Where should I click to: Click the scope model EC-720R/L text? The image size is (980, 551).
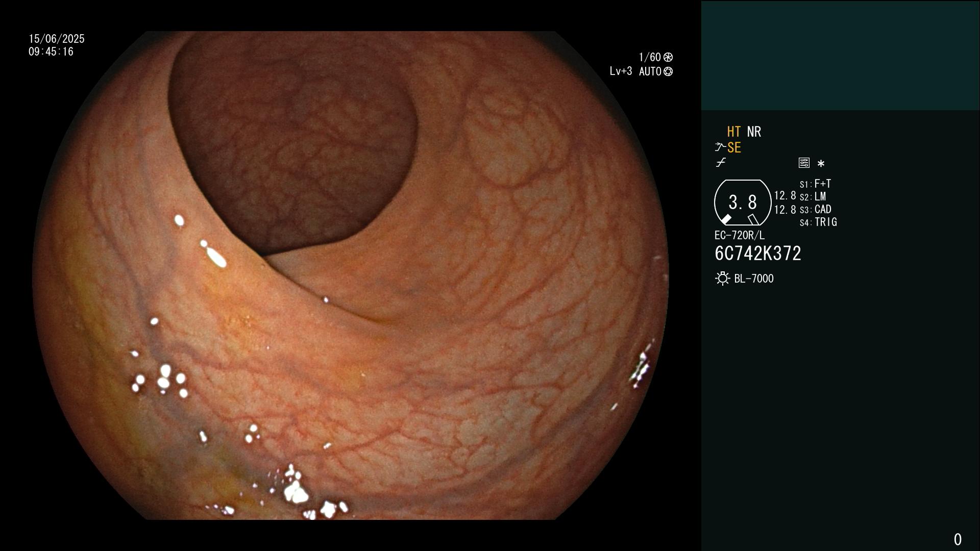click(740, 235)
